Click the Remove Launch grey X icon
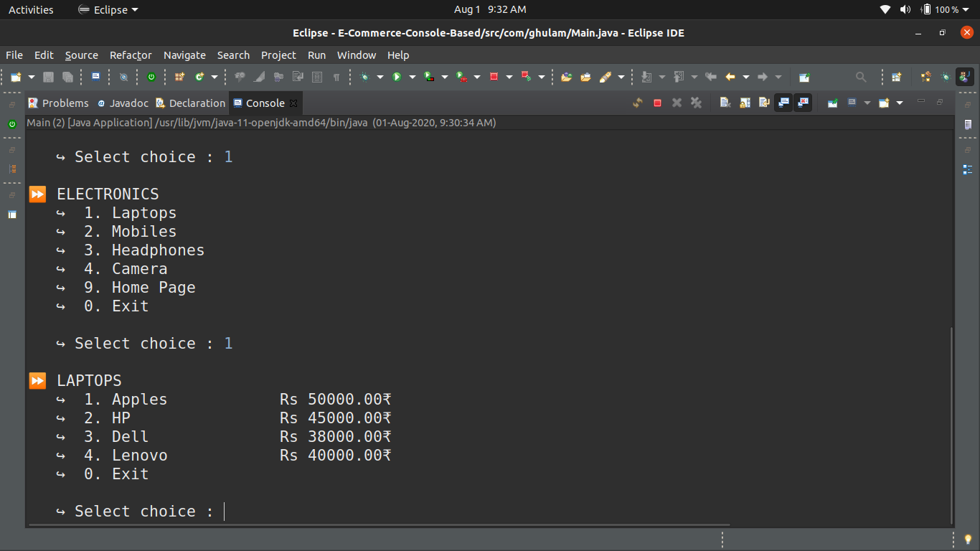 coord(677,103)
